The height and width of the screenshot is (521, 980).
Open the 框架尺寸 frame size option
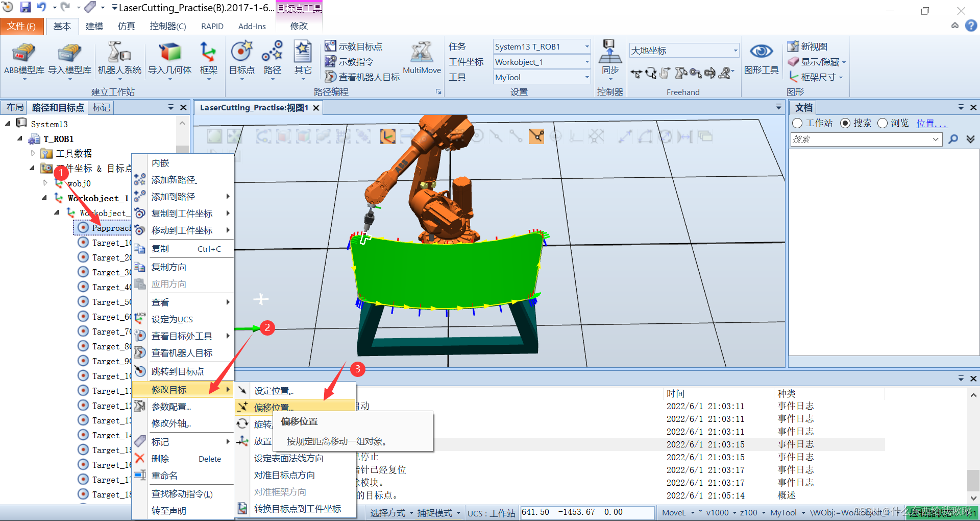click(815, 77)
